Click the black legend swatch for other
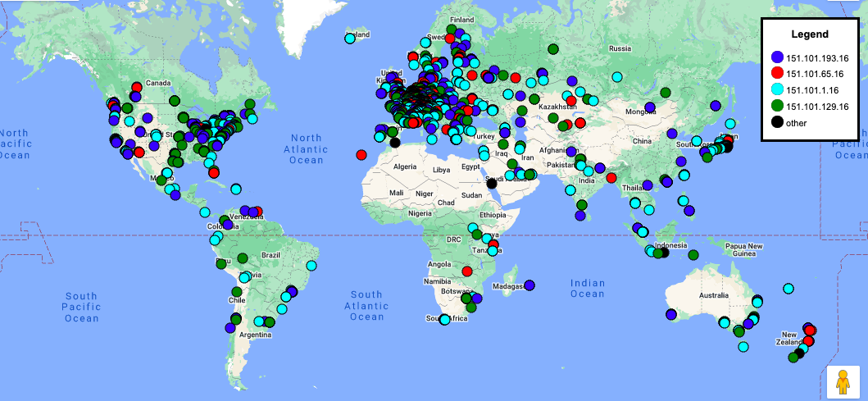 (777, 123)
